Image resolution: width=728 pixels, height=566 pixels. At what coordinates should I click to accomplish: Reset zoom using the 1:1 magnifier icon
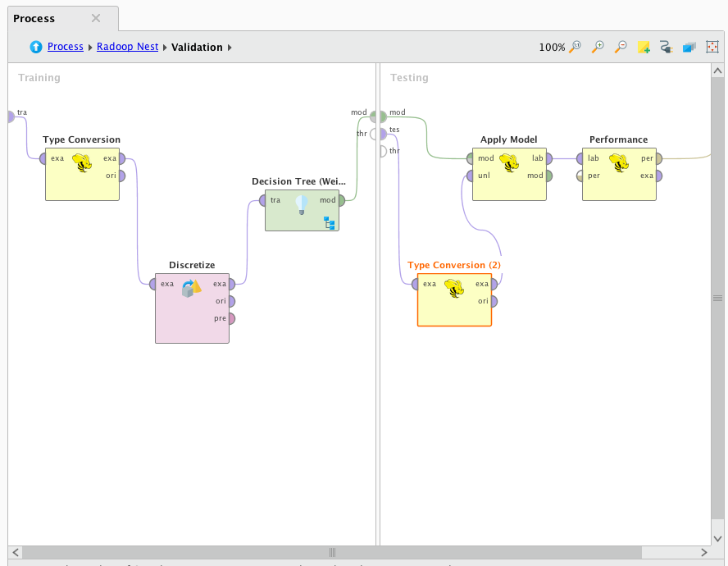(x=574, y=47)
